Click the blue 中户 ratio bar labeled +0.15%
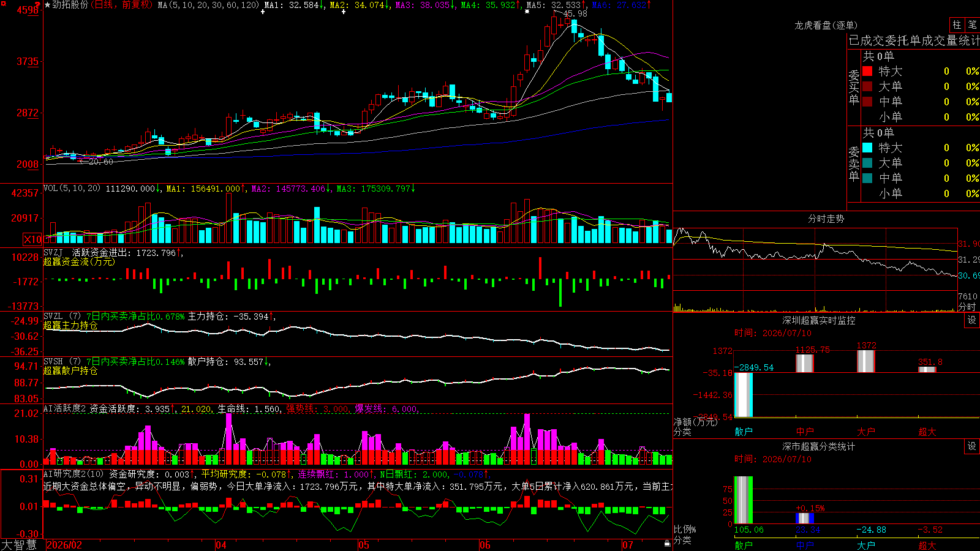The height and width of the screenshot is (551, 980). (x=805, y=518)
